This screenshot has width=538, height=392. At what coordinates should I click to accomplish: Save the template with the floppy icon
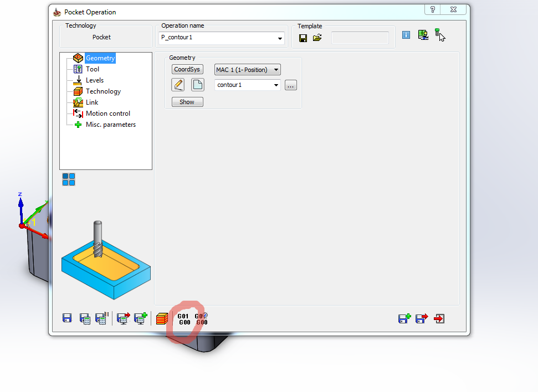coord(303,38)
